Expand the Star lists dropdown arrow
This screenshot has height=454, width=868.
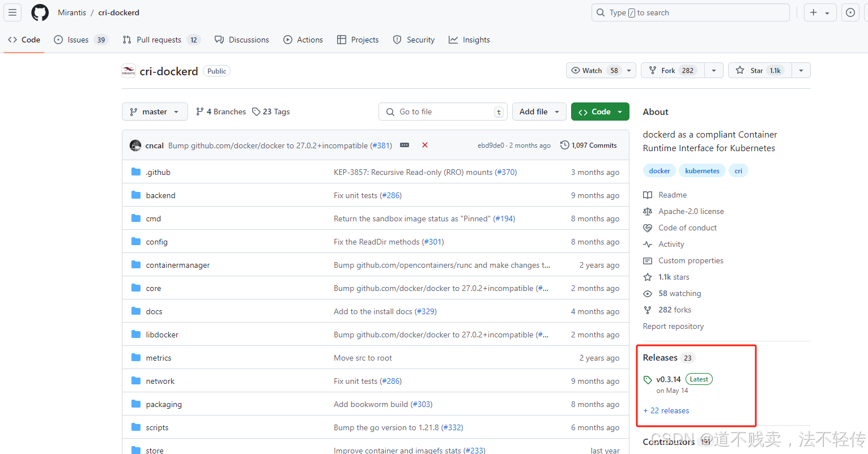click(x=801, y=71)
